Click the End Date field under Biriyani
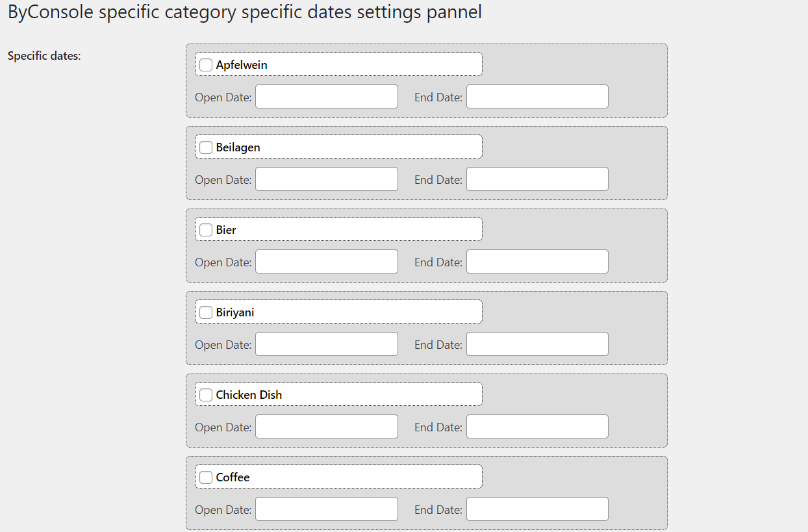The width and height of the screenshot is (808, 532). [x=537, y=344]
